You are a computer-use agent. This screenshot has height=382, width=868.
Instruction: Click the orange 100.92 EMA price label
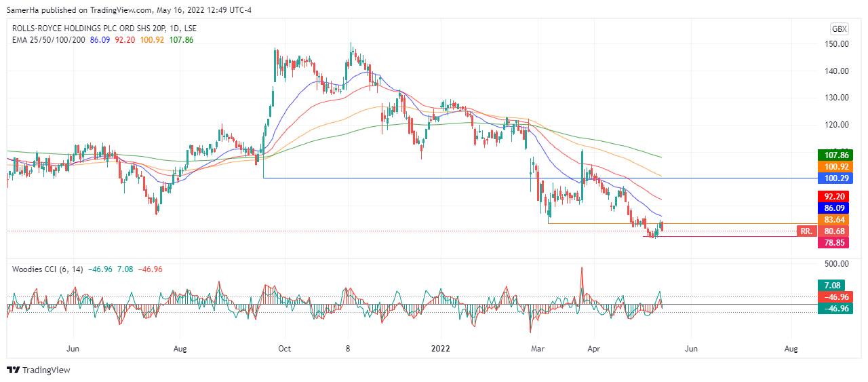833,166
